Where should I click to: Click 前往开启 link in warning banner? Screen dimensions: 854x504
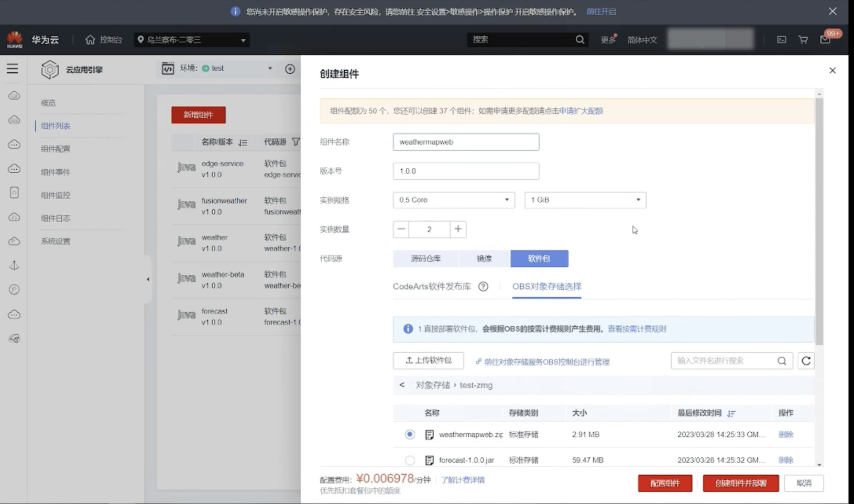(601, 12)
